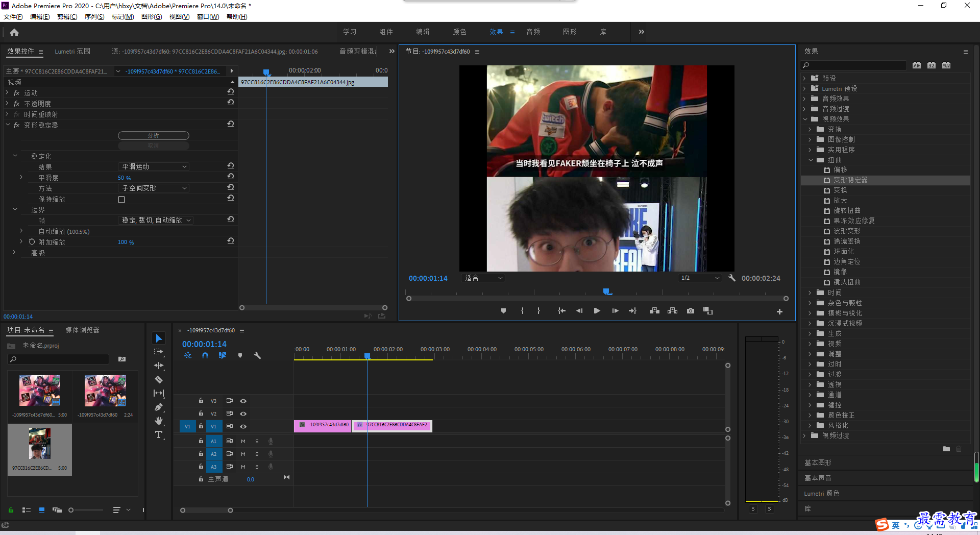Open the Framing dropdown
This screenshot has height=535, width=980.
(156, 221)
